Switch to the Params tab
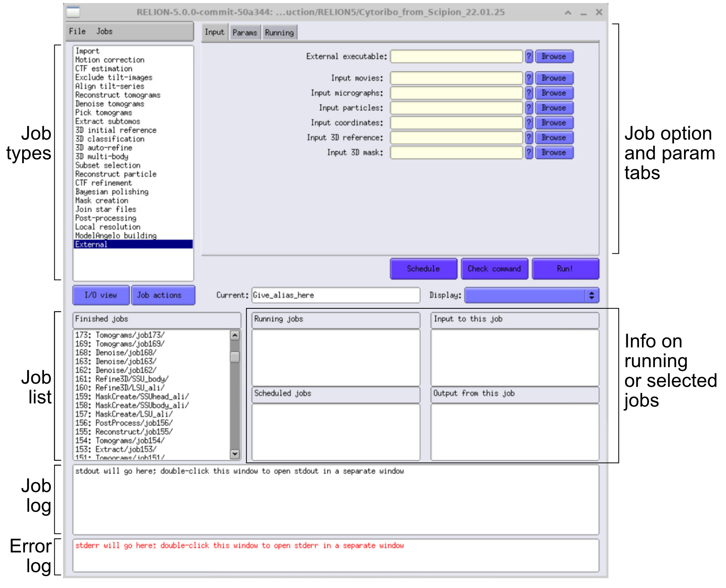This screenshot has width=726, height=588. point(245,33)
